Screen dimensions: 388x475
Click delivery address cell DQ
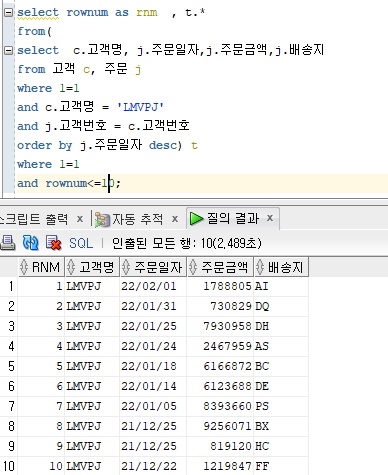click(281, 306)
